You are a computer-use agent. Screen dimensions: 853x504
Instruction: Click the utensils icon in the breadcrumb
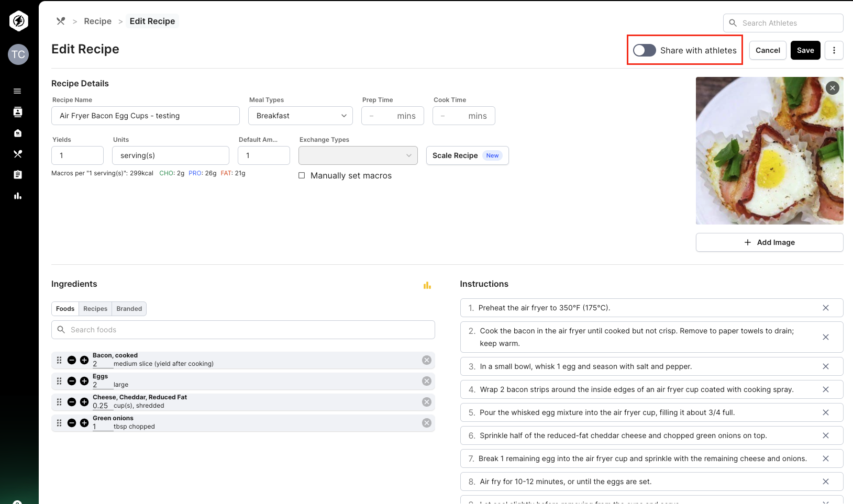pyautogui.click(x=61, y=21)
